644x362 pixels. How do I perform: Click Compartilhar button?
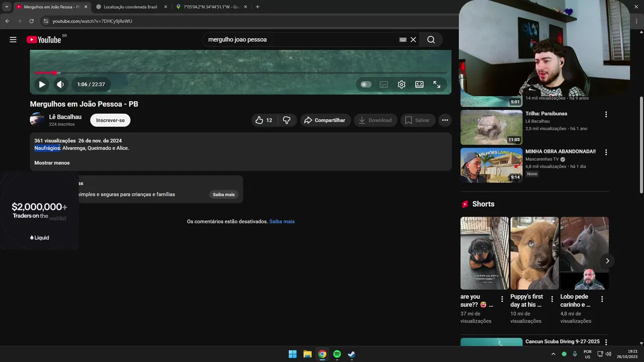click(325, 120)
